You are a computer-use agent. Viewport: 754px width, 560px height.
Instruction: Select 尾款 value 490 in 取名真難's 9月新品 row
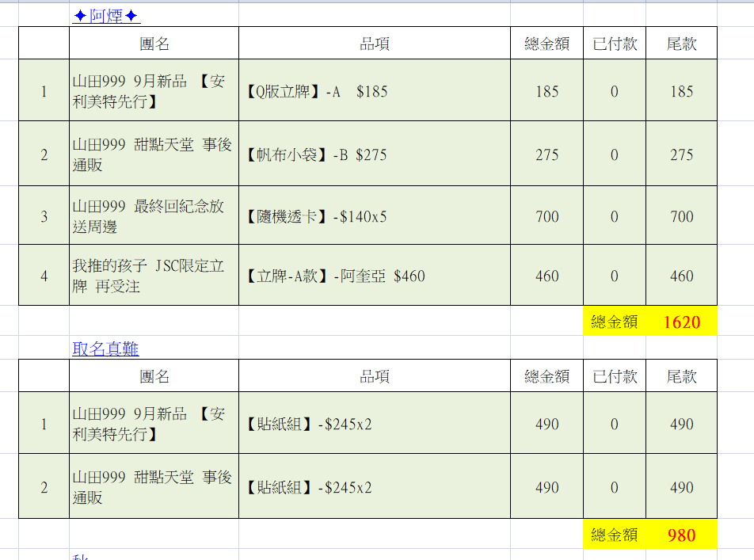(681, 424)
